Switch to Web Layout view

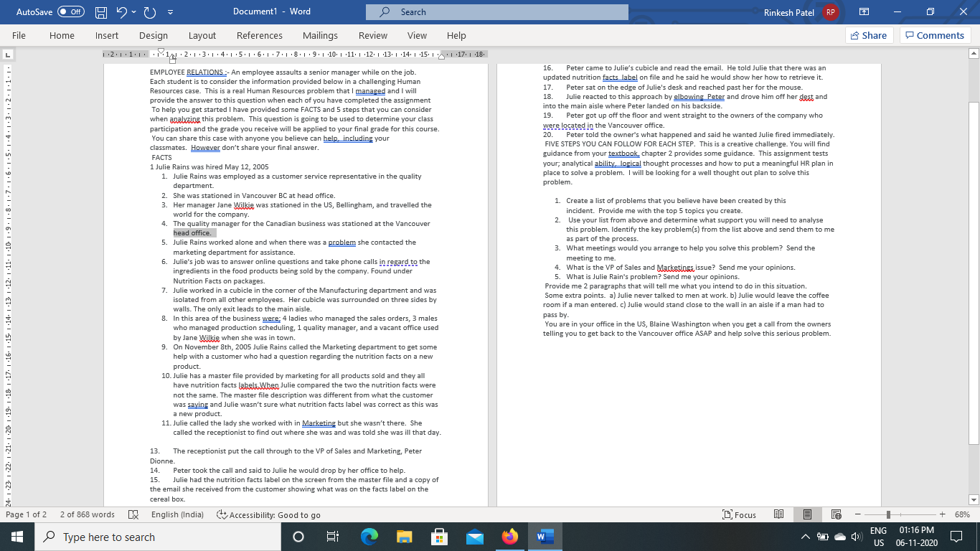[837, 514]
